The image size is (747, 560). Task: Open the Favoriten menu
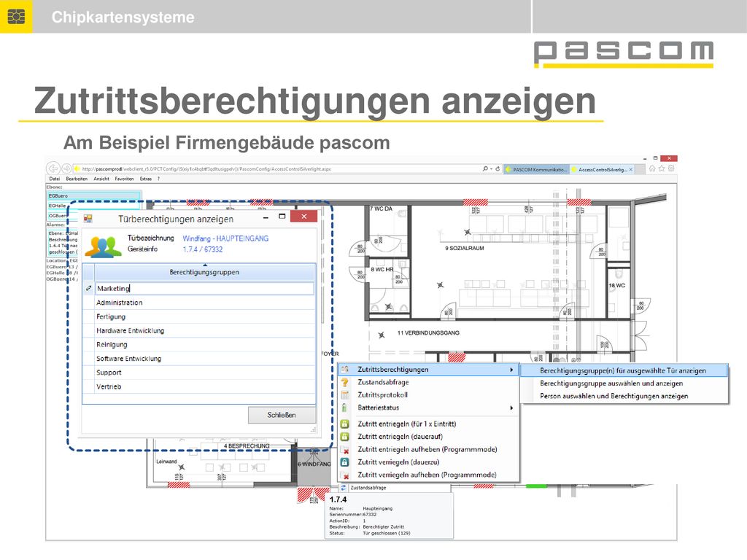point(124,179)
